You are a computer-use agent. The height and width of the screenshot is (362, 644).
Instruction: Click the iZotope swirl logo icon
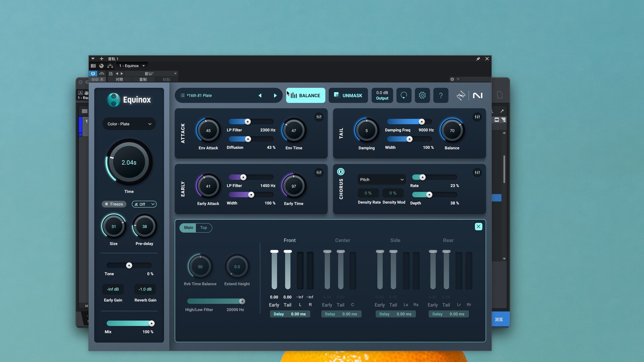point(461,96)
